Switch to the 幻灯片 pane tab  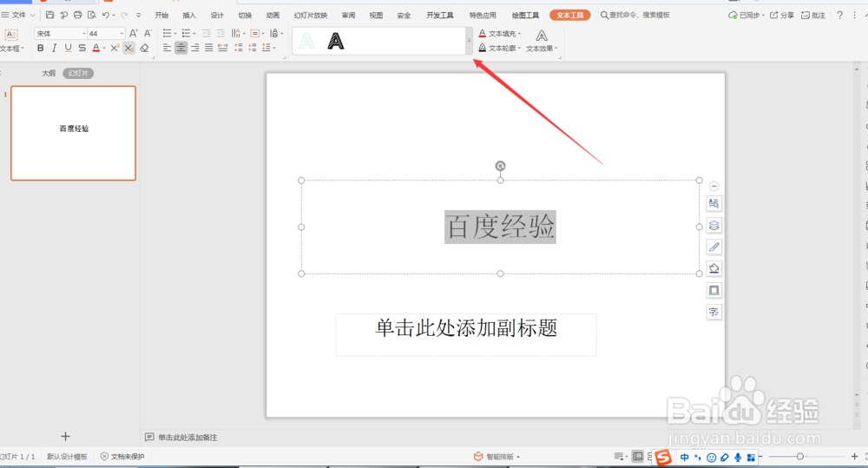78,73
